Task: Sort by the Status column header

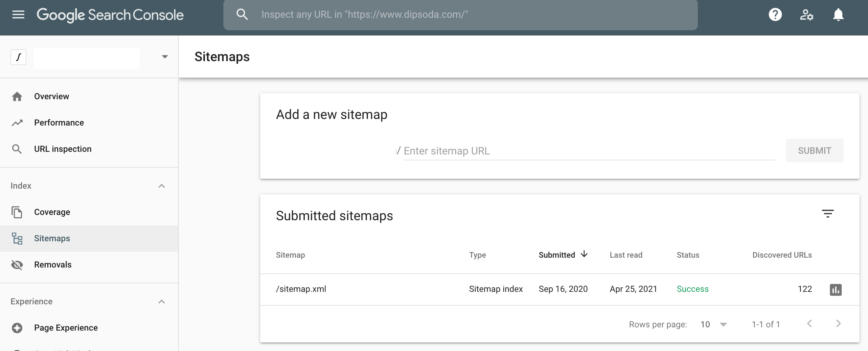Action: pos(688,255)
